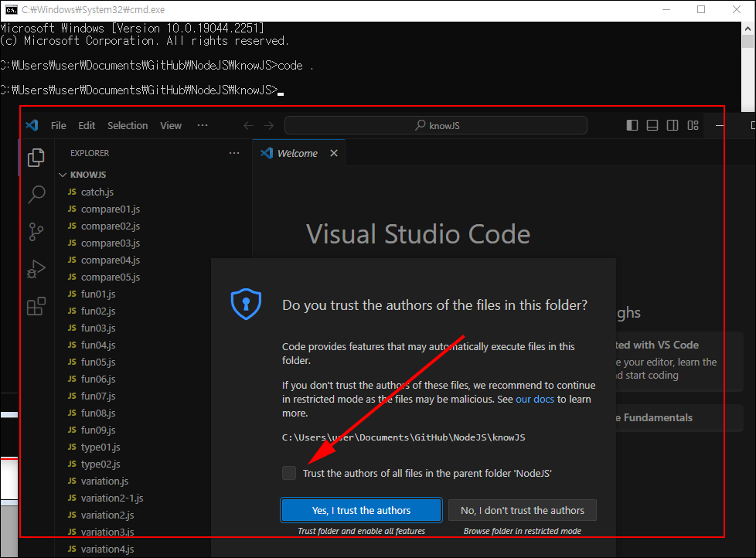This screenshot has height=558, width=756.
Task: Click No, I don't trust the authors
Action: [x=522, y=510]
